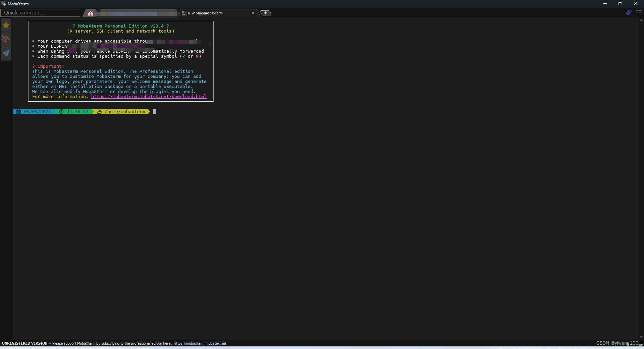Click the MobaXterm Personal Edition v23.4 heading

point(121,26)
